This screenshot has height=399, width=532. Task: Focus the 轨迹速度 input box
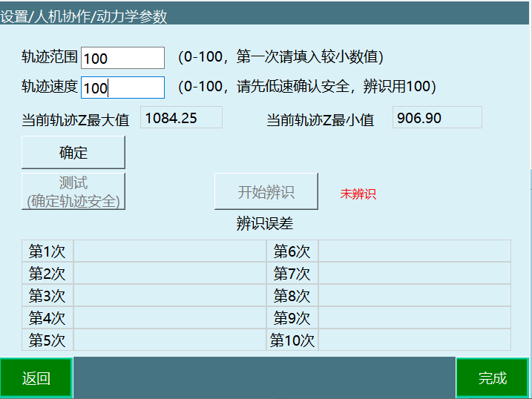click(122, 88)
